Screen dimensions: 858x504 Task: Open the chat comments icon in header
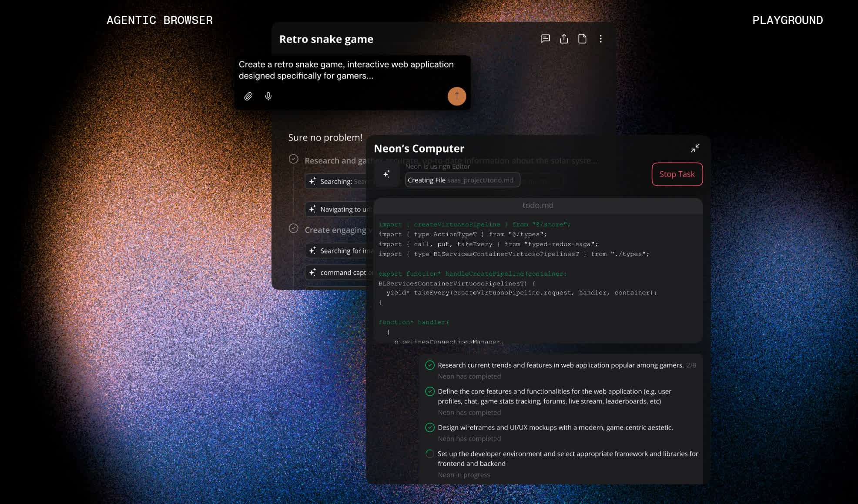[x=545, y=39]
